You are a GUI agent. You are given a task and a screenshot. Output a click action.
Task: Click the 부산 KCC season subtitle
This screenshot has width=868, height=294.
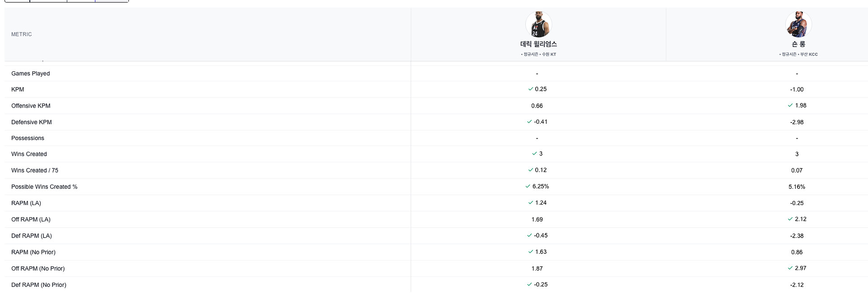[798, 54]
